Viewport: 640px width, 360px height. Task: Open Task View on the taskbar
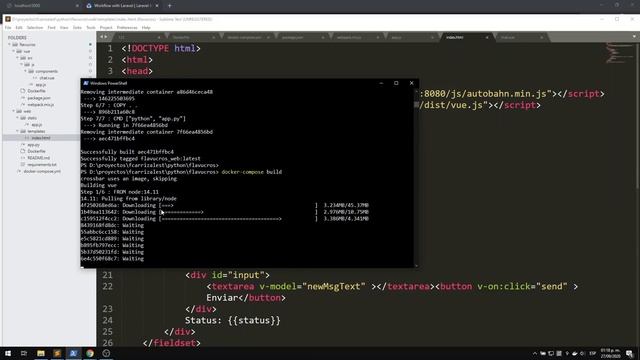24,353
